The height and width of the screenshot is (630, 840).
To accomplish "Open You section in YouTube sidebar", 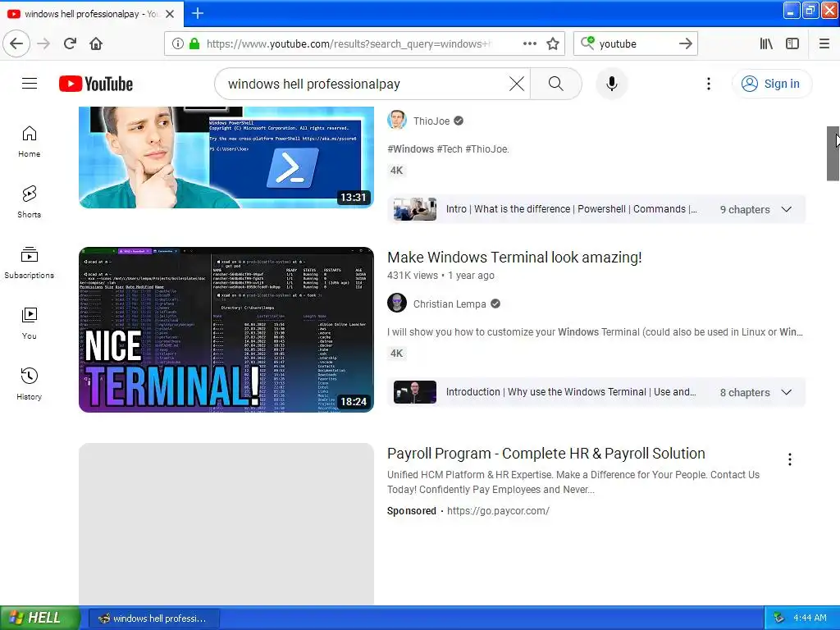I will 29,323.
